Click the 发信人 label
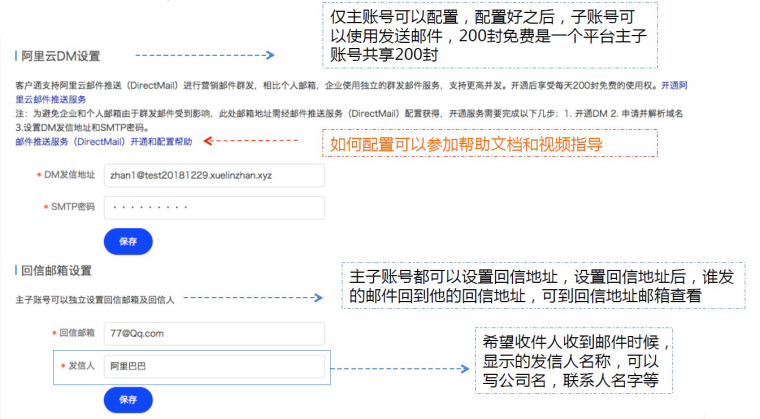 pyautogui.click(x=81, y=366)
